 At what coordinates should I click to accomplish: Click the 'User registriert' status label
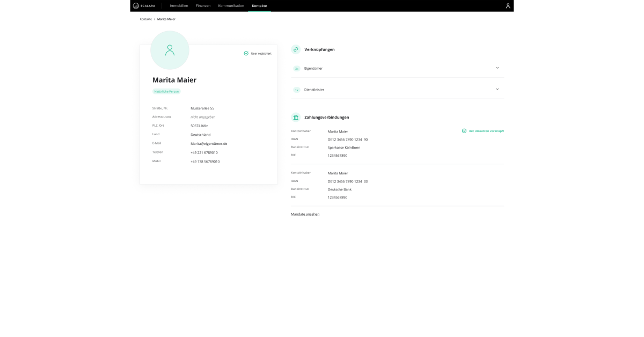click(261, 54)
